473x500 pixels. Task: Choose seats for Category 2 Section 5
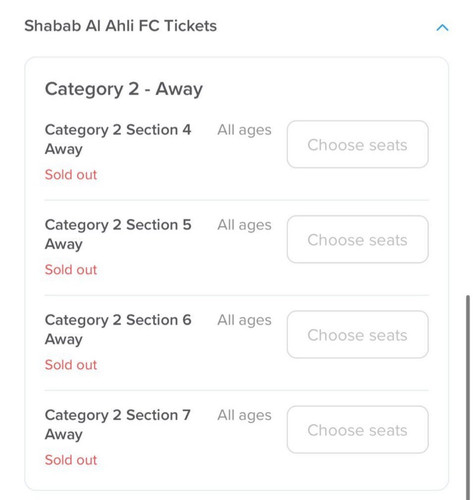(358, 239)
